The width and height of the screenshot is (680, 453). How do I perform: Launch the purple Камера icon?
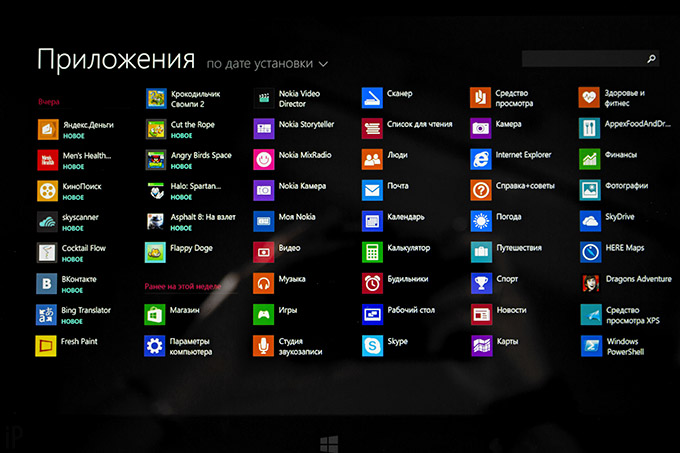tap(481, 129)
